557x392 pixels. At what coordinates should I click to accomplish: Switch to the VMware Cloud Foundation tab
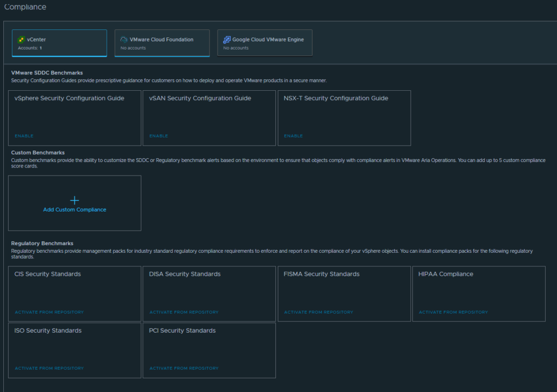(x=162, y=43)
